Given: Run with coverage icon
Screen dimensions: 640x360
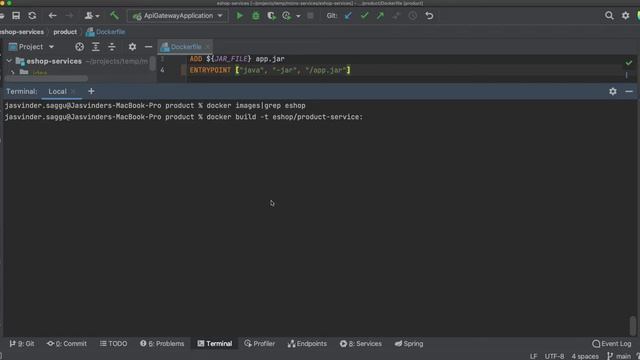Looking at the screenshot, I should [271, 16].
